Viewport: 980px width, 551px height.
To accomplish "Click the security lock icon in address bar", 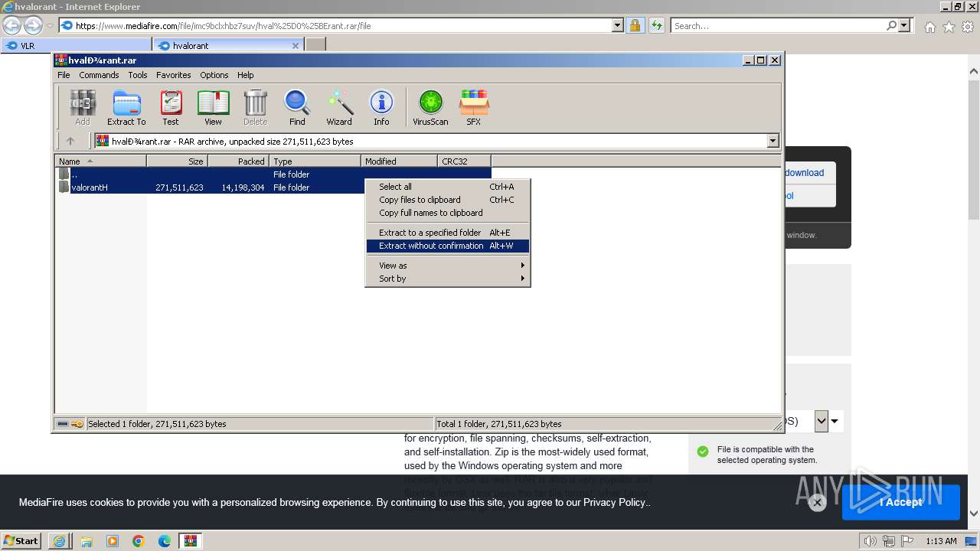I will pos(635,25).
